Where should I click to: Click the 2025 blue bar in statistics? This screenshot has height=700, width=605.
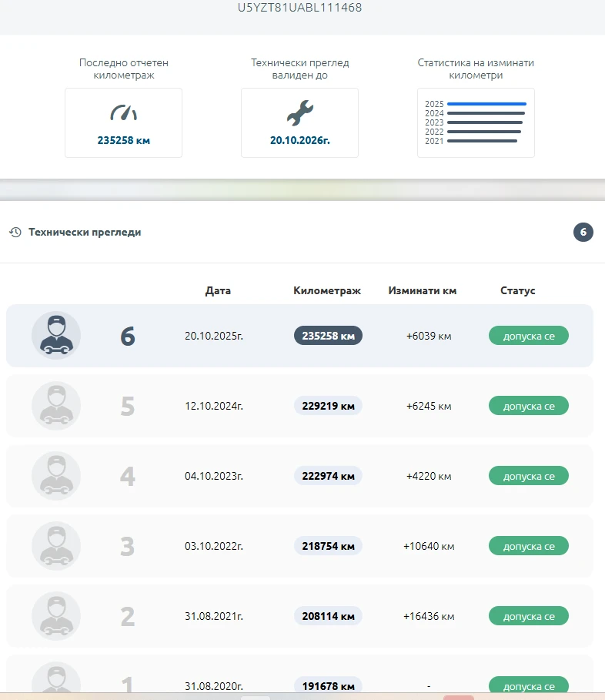(x=486, y=104)
